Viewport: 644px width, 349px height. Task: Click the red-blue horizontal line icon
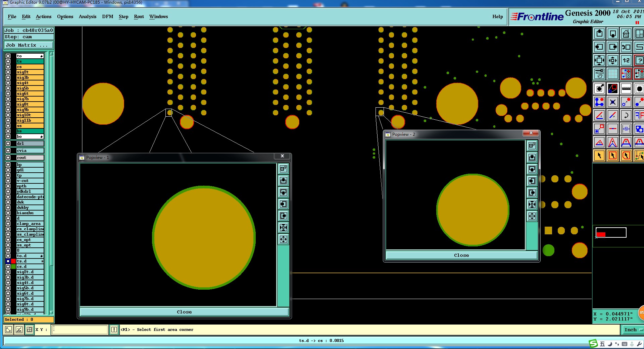tap(613, 129)
